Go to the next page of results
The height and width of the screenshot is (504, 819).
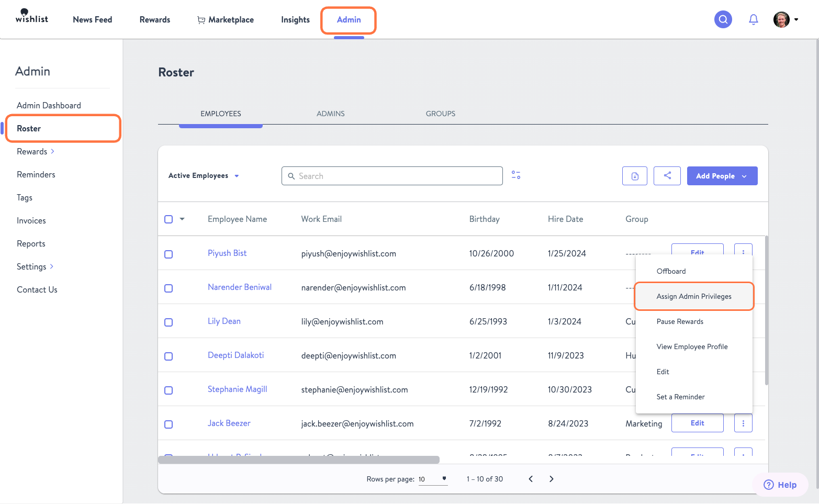pyautogui.click(x=551, y=478)
